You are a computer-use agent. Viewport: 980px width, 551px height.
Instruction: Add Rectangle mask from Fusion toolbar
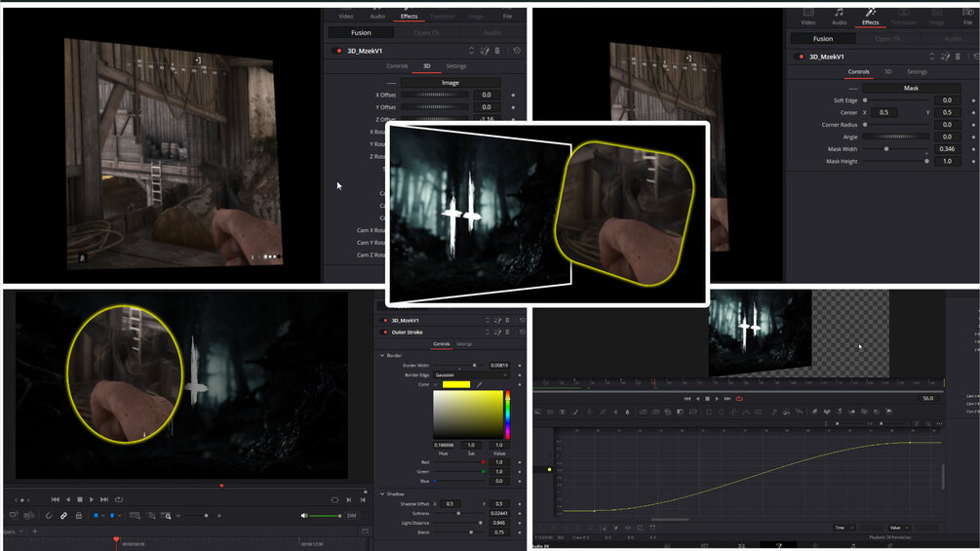(x=709, y=412)
